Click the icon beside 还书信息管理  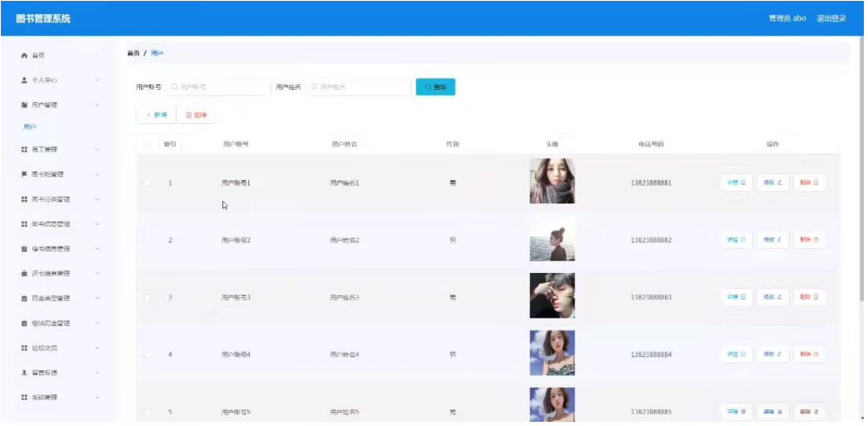tap(24, 273)
